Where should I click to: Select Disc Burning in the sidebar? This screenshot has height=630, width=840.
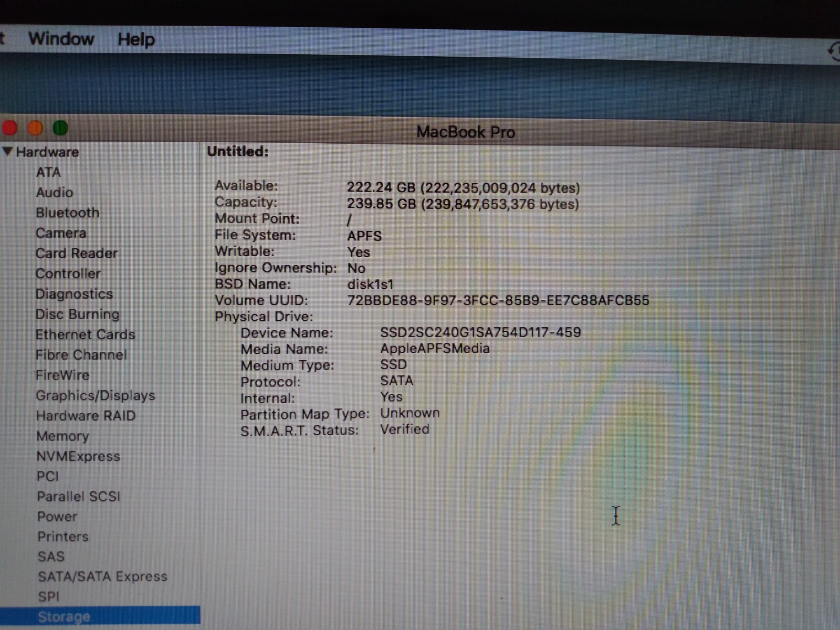pos(78,314)
